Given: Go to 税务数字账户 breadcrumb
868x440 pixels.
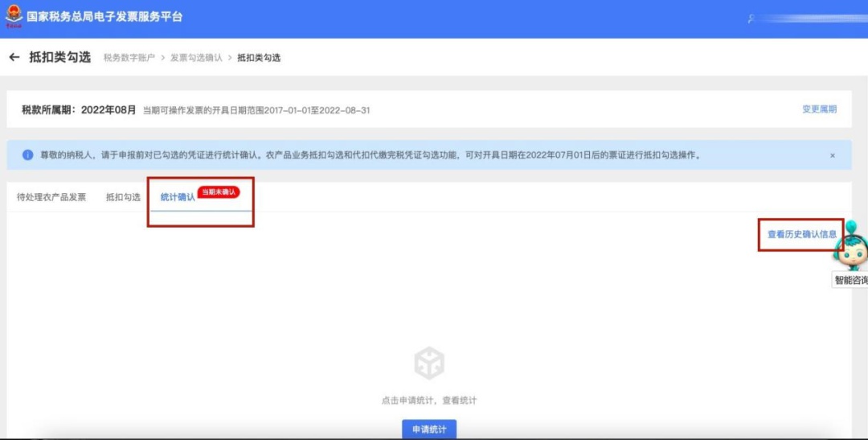Looking at the screenshot, I should click(129, 58).
